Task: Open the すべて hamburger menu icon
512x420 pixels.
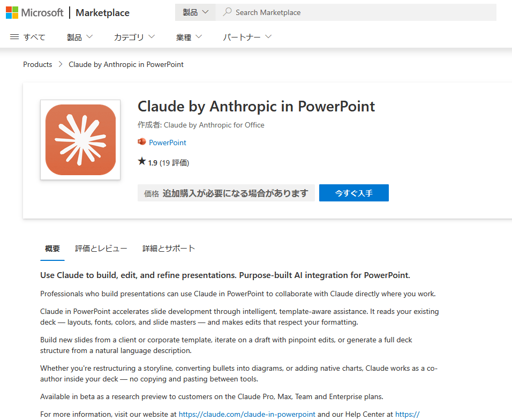Action: [14, 37]
